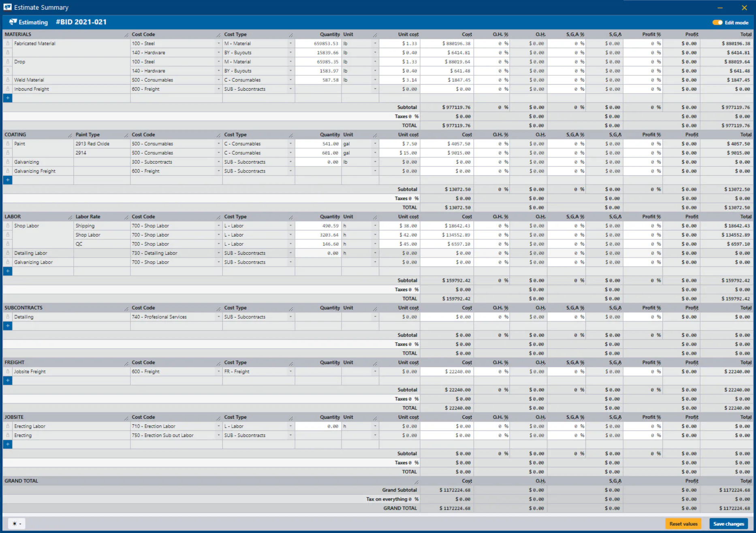
Task: Click the QC labor rate cell
Action: point(102,244)
